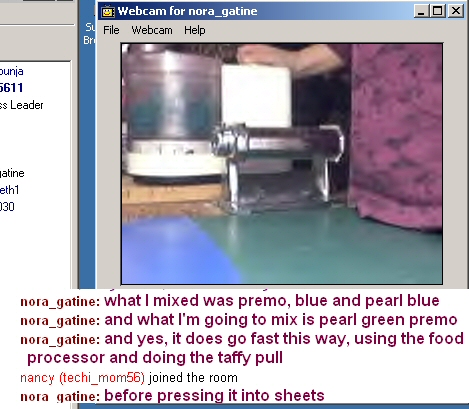This screenshot has width=469, height=409.
Task: Click the webcam window title bar icon
Action: point(108,11)
